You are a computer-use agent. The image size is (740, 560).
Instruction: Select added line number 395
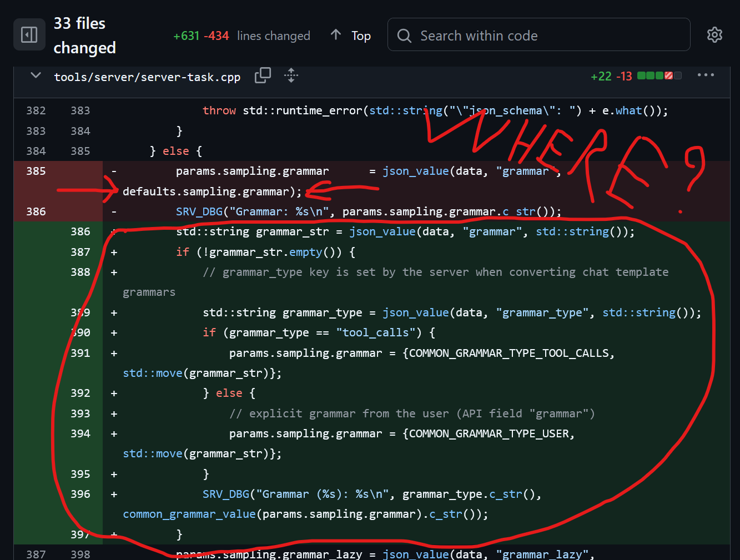click(80, 474)
